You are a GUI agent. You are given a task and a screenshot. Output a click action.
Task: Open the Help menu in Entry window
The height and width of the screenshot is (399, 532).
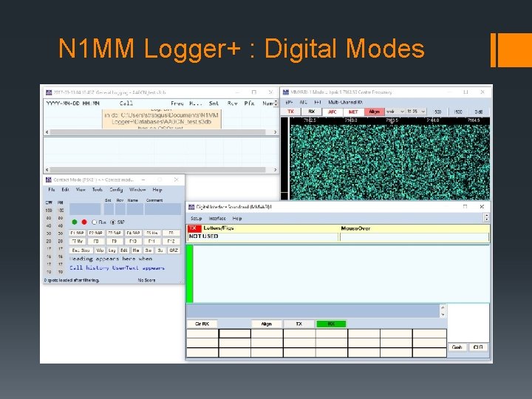pos(157,190)
